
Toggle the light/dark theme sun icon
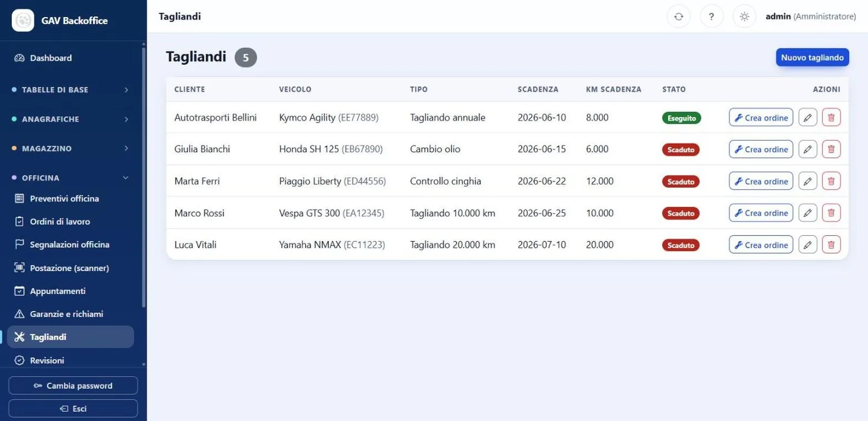(745, 17)
